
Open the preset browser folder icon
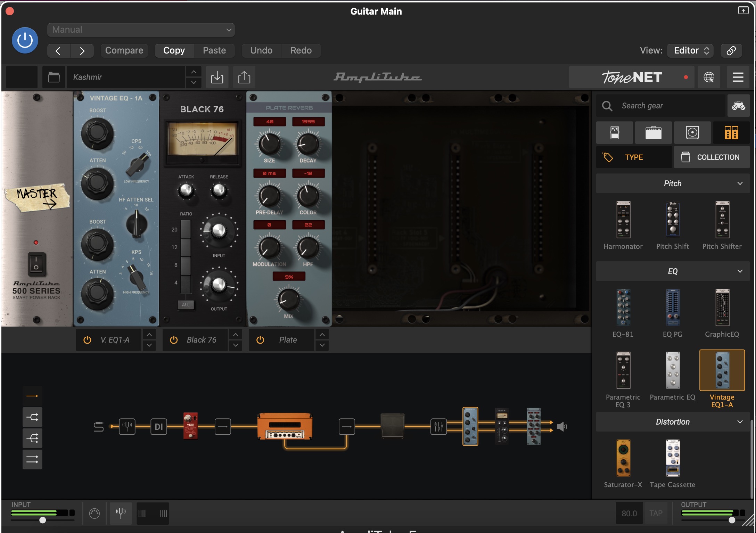54,77
